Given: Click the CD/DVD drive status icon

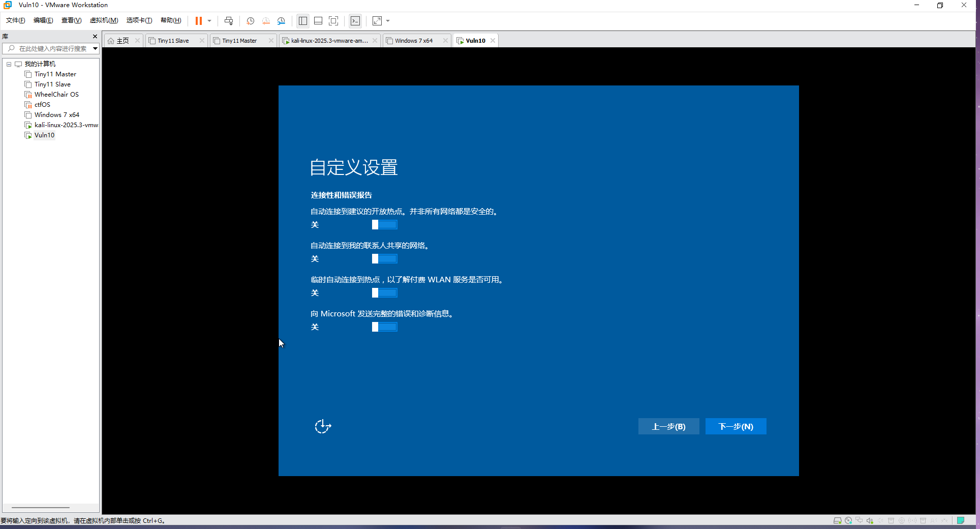Looking at the screenshot, I should coord(848,520).
